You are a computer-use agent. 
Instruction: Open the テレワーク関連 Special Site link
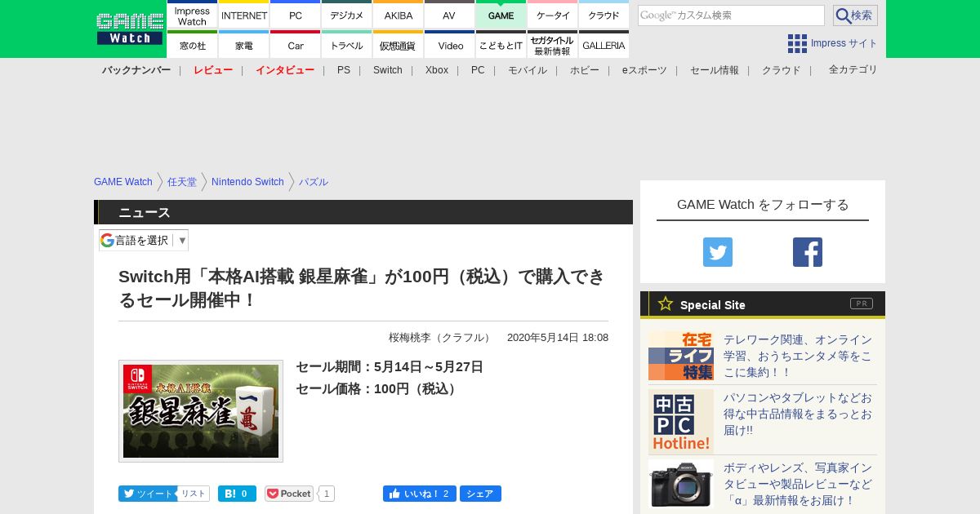(798, 356)
